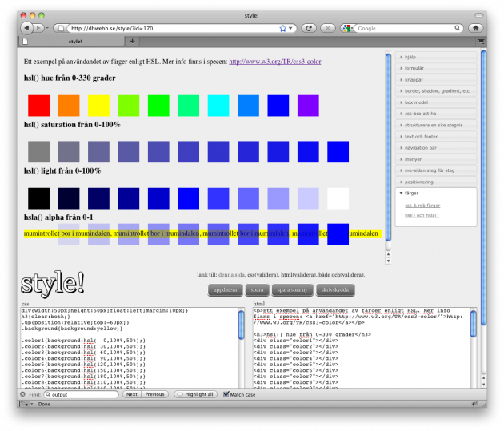Click the browser forward arrow button

(x=38, y=28)
